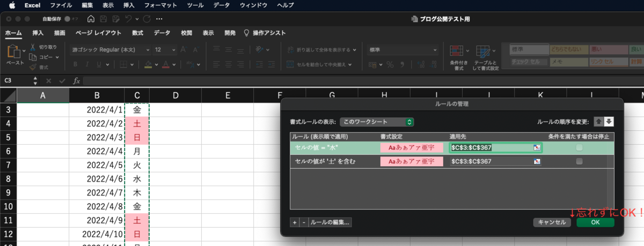Check stop-if-true box for the 土 rule
This screenshot has width=644, height=246.
pyautogui.click(x=579, y=161)
